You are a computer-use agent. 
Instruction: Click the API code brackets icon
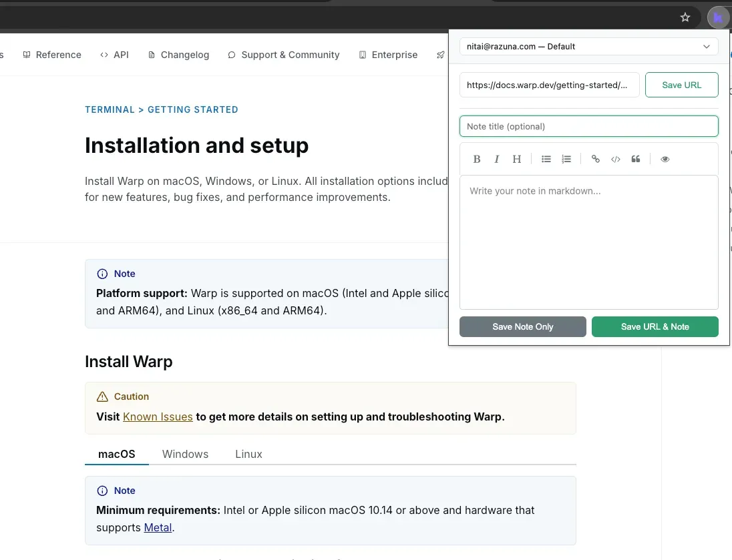pyautogui.click(x=104, y=55)
